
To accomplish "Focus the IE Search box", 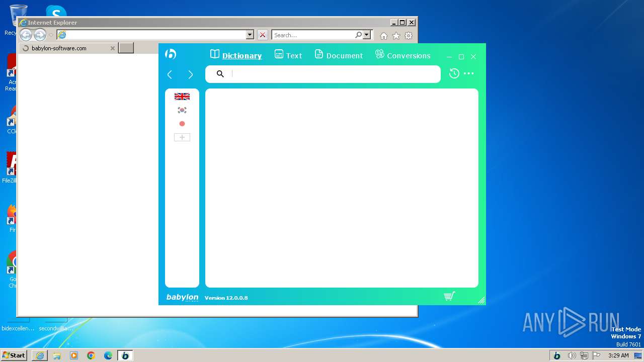I will (x=313, y=35).
